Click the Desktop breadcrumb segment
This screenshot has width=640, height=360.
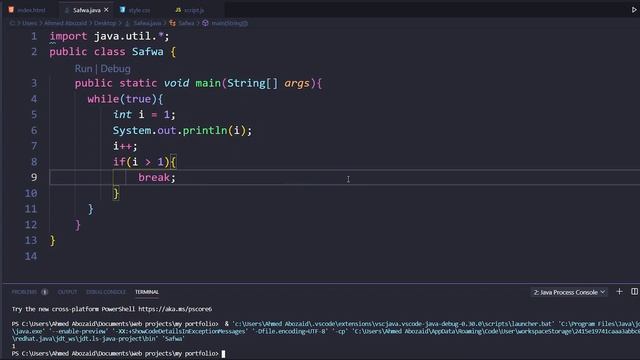click(105, 23)
